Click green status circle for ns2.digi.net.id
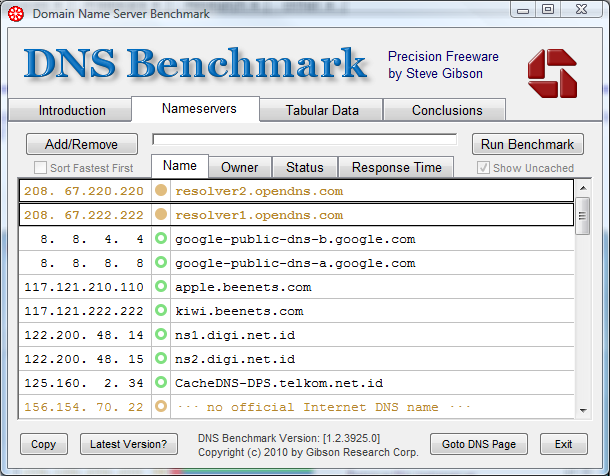 tap(161, 358)
